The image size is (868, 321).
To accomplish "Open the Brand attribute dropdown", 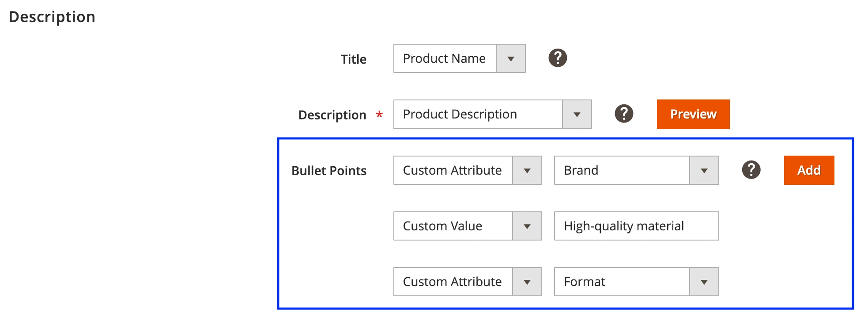I will [636, 170].
